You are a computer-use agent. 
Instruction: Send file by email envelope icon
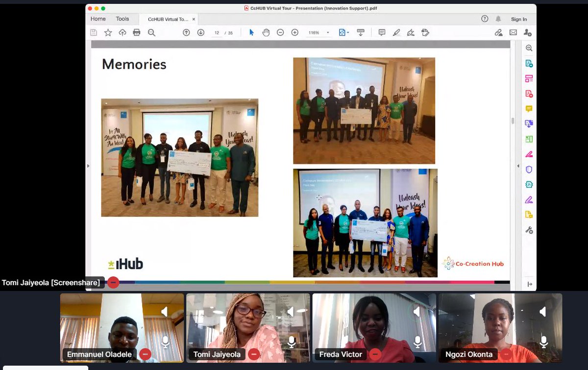tap(513, 32)
